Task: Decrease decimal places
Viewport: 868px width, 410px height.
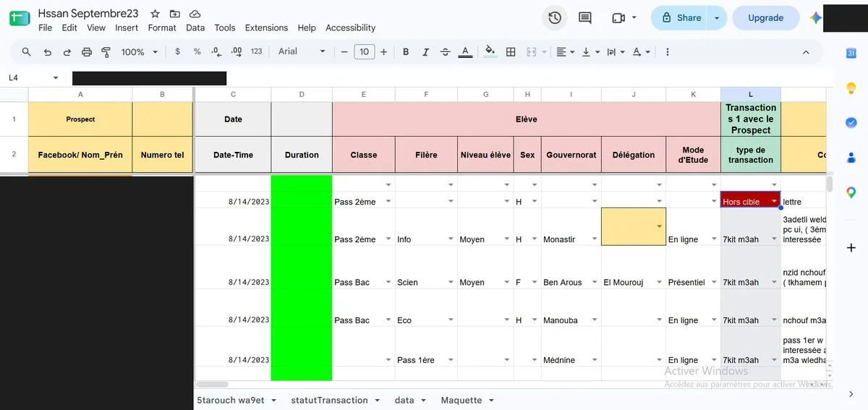Action: [x=216, y=52]
